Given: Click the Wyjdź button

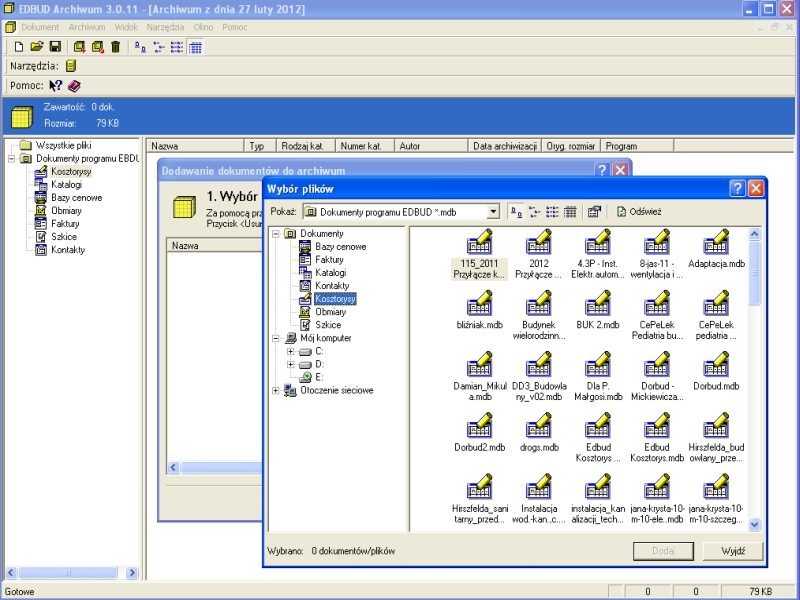Looking at the screenshot, I should coord(733,551).
